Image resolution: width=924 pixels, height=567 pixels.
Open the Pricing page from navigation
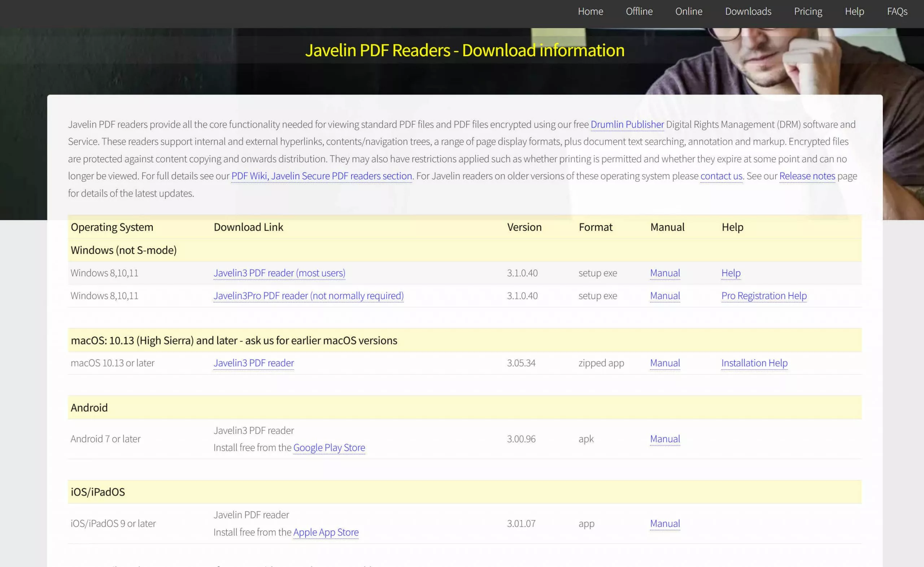(x=808, y=11)
